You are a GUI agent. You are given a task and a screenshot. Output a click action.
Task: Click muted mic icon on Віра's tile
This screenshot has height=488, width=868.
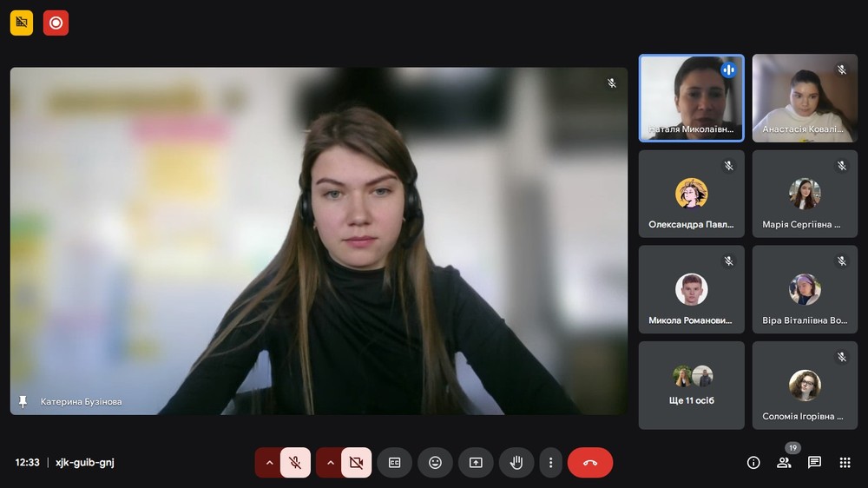842,260
